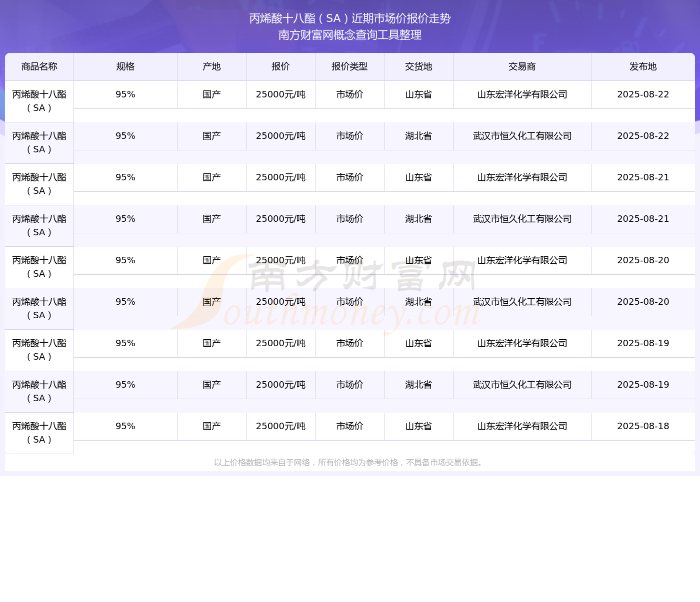
Task: Select date 2025-08-22 in the 山东宏洋化学有限公司 row
Action: coord(643,94)
